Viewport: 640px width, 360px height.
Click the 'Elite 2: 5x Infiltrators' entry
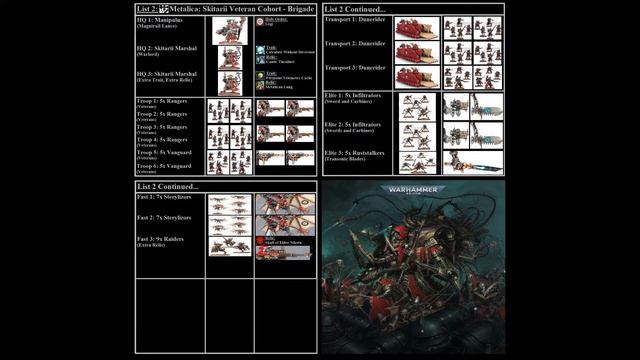pyautogui.click(x=353, y=124)
